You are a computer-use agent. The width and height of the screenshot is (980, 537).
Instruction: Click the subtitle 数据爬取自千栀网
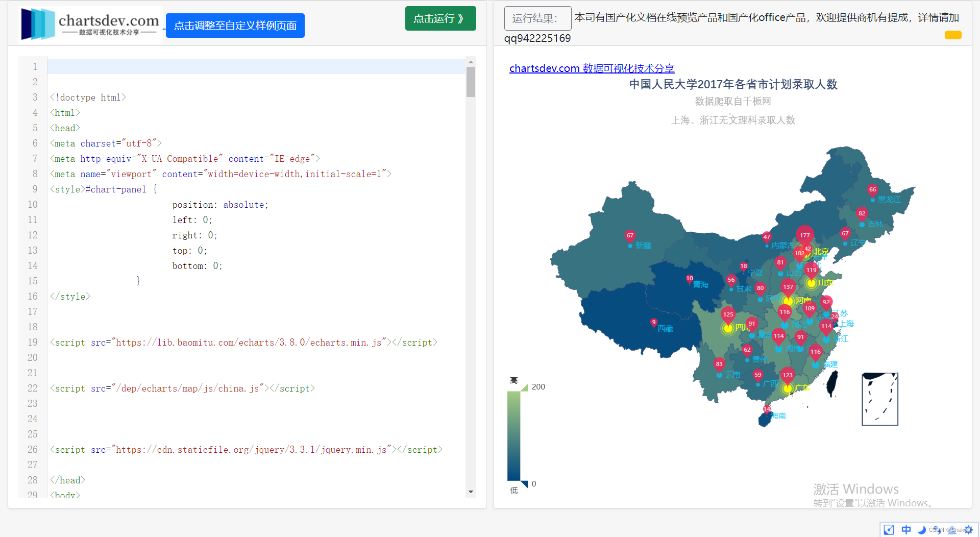click(733, 101)
